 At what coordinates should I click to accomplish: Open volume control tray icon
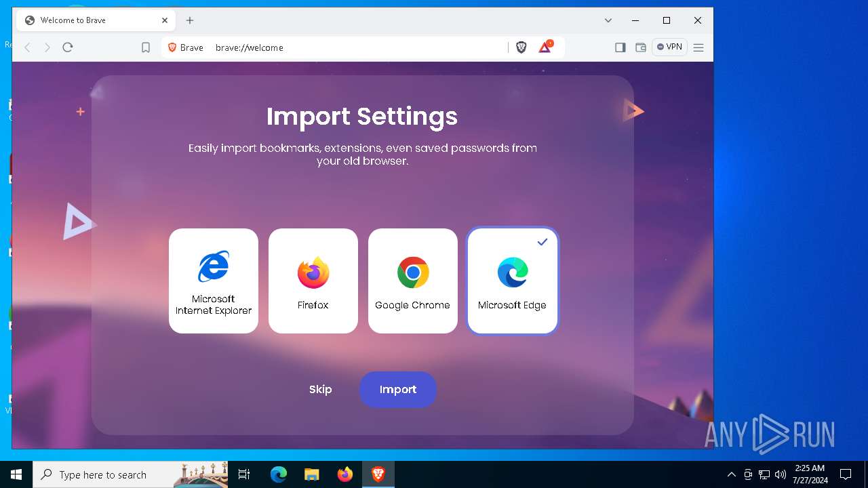781,474
